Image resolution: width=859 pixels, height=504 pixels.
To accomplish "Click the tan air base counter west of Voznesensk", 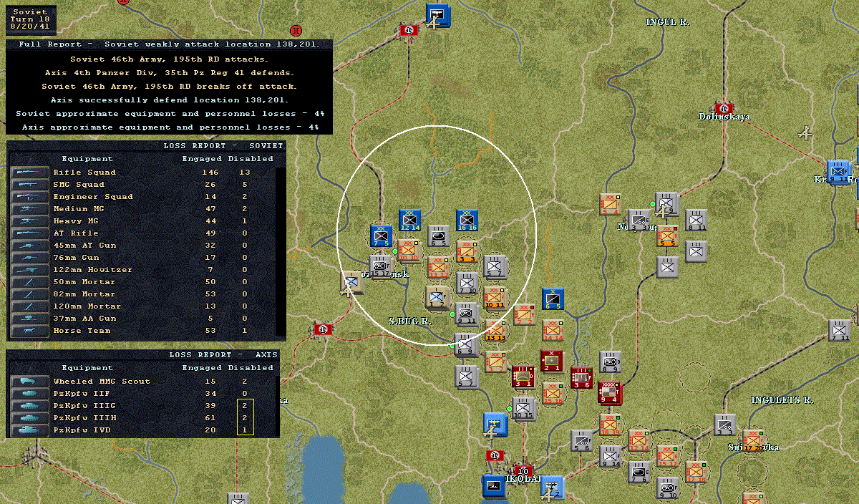I will [351, 282].
